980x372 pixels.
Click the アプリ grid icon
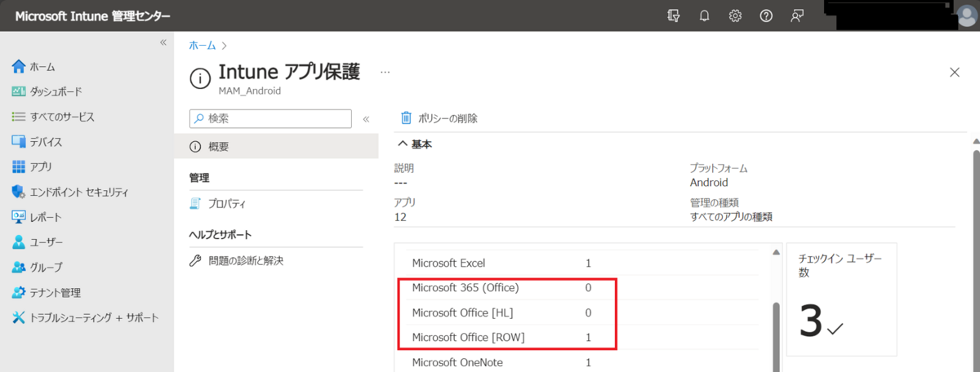(x=19, y=167)
